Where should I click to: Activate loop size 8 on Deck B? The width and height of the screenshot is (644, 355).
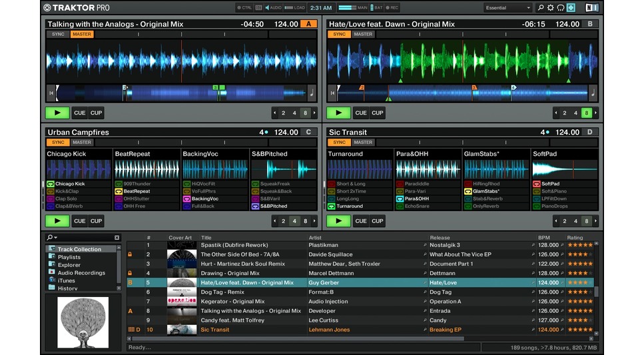(587, 113)
